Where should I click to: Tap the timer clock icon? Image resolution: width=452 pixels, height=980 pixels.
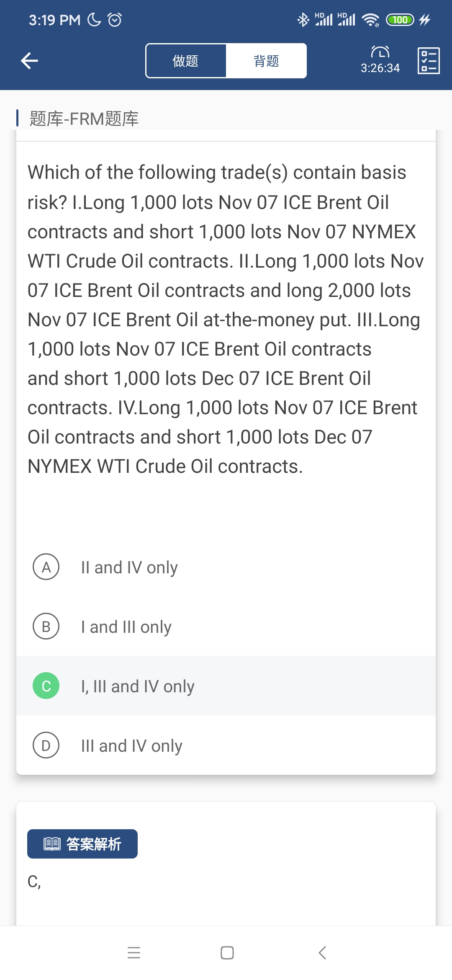380,52
